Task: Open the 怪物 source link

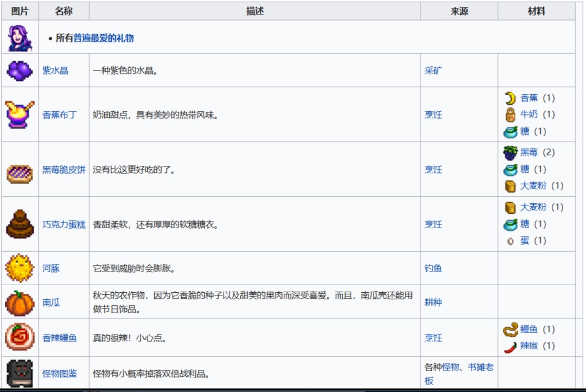Action: click(x=450, y=367)
